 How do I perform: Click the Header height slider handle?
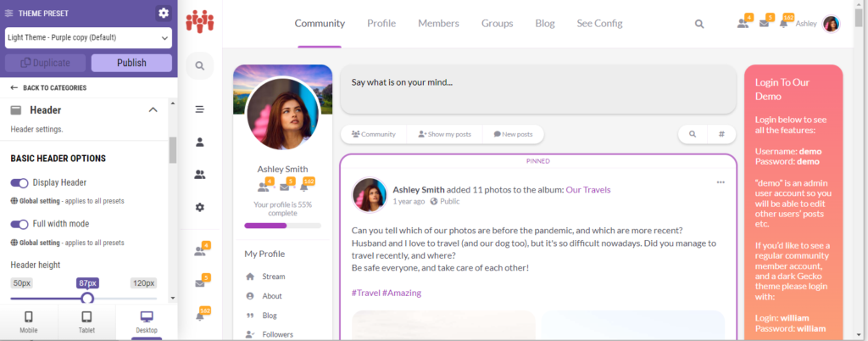86,298
